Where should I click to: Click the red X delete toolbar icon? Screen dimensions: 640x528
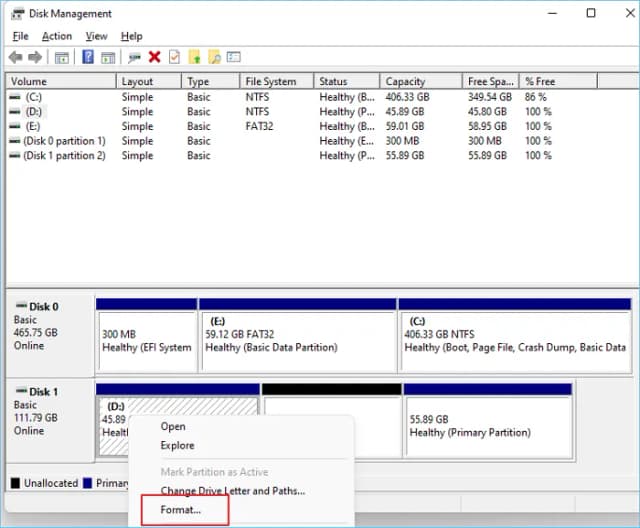[x=154, y=58]
